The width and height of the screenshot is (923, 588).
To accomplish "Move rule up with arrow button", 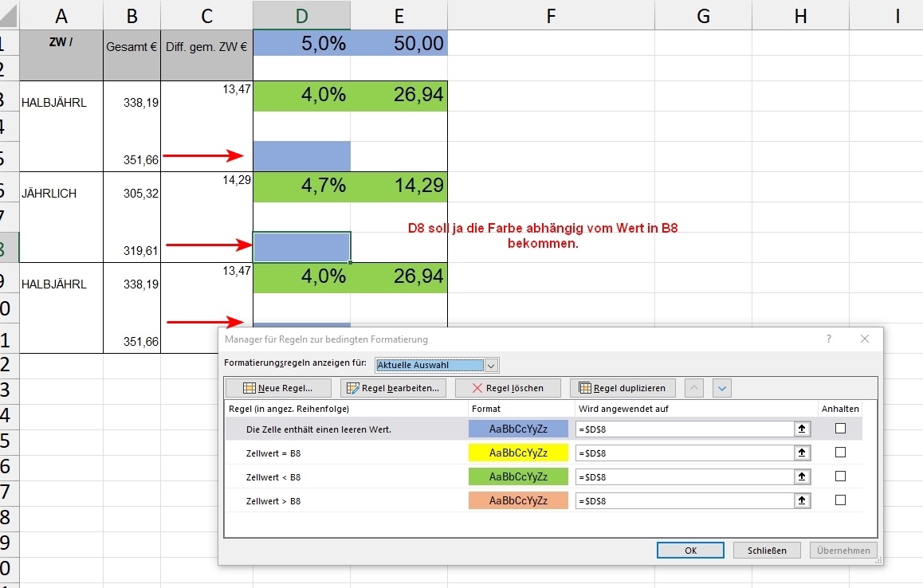I will (694, 388).
